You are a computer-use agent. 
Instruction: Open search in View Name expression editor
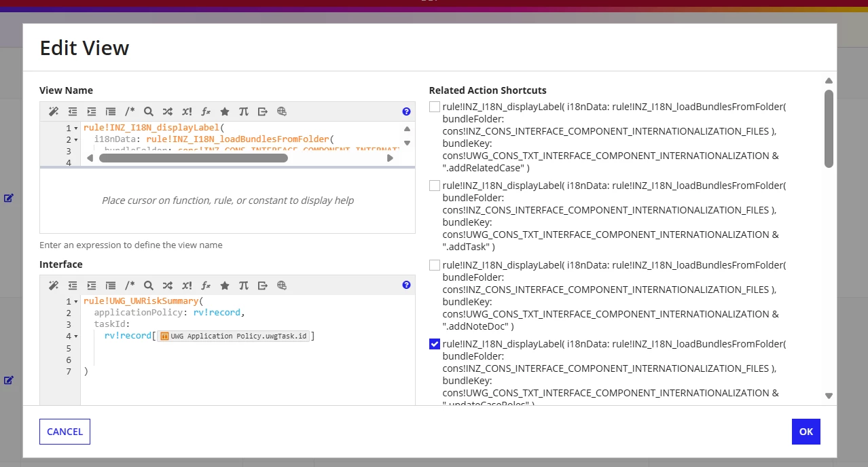click(x=149, y=111)
